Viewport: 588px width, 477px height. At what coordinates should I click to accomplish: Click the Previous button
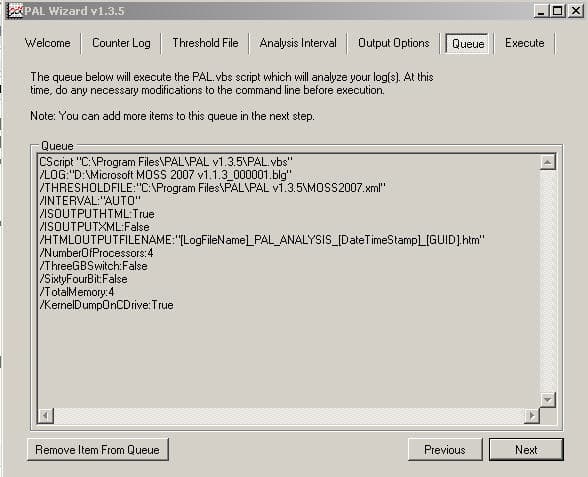(x=445, y=450)
